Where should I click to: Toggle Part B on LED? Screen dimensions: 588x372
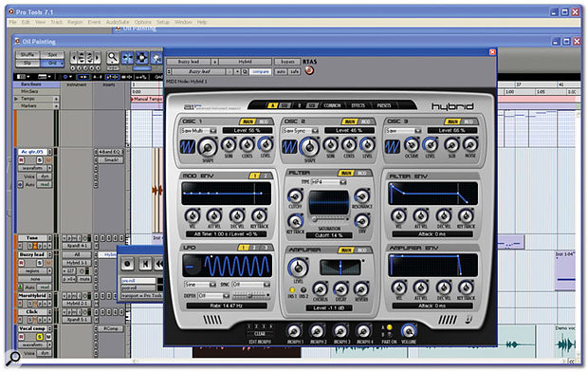(x=389, y=334)
